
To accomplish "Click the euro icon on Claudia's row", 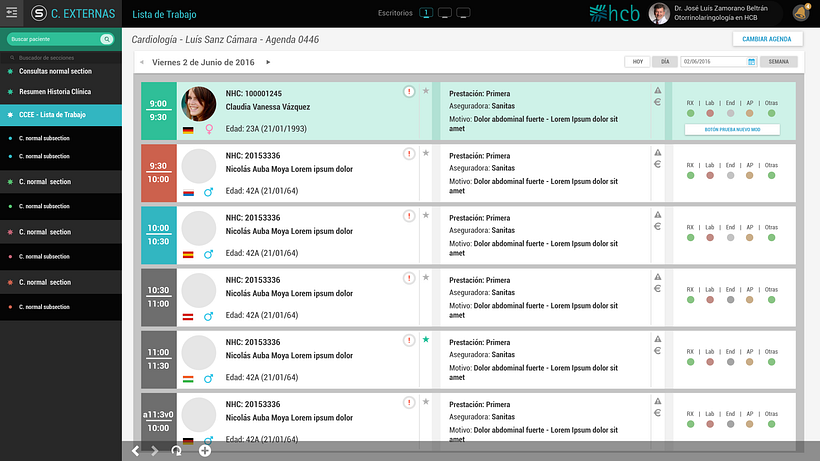I will tap(657, 102).
